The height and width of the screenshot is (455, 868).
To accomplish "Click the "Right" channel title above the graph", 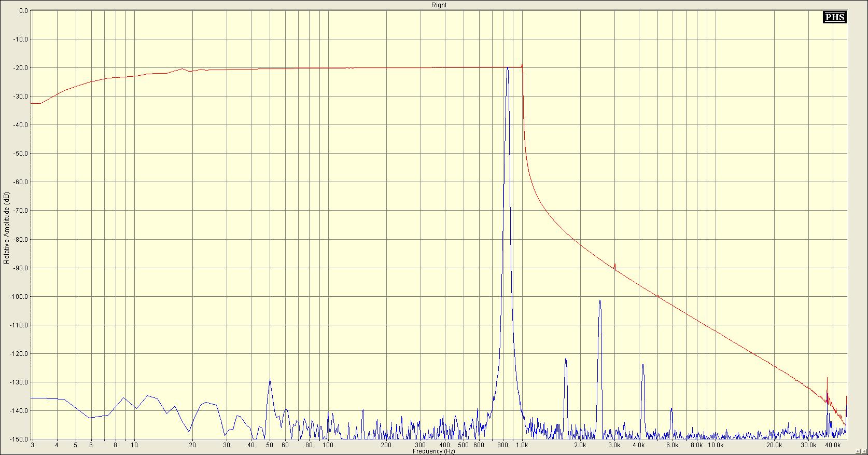I will pos(439,5).
